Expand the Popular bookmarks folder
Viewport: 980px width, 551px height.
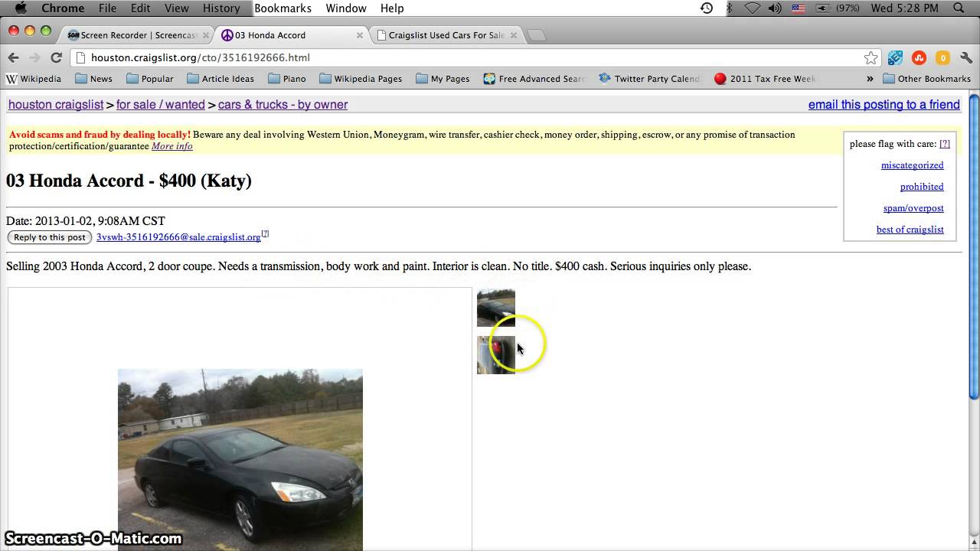(150, 79)
